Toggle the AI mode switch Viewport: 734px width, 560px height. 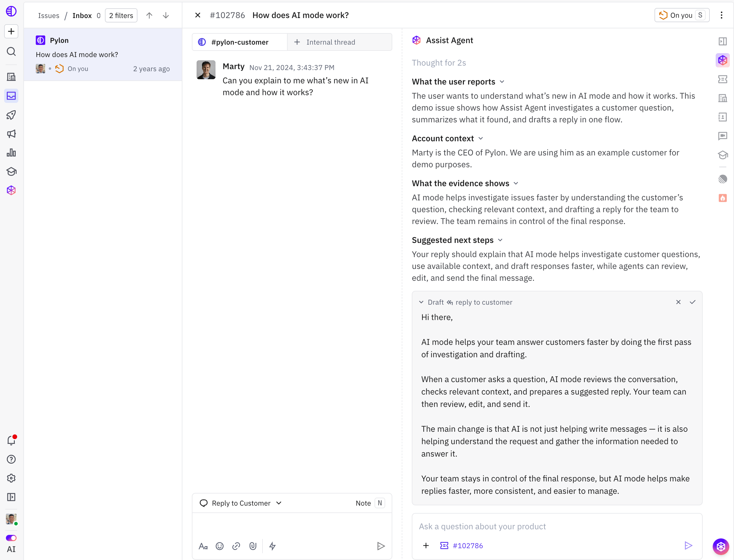11,538
